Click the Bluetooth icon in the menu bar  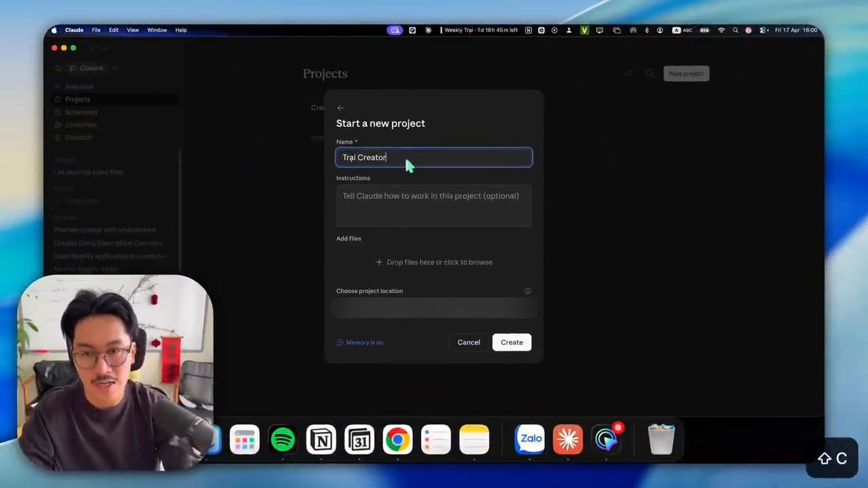[646, 30]
